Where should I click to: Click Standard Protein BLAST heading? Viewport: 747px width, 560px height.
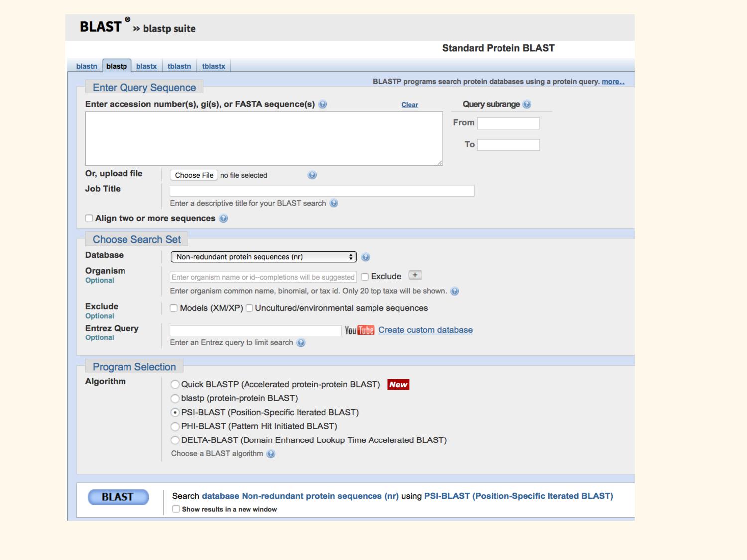498,48
